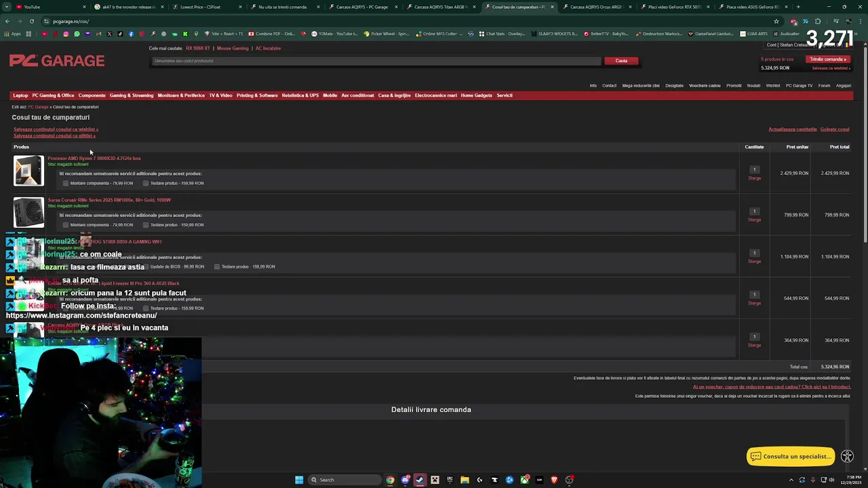This screenshot has height=488, width=868.
Task: Click the Apps bookmarks shortcut
Action: click(x=13, y=34)
